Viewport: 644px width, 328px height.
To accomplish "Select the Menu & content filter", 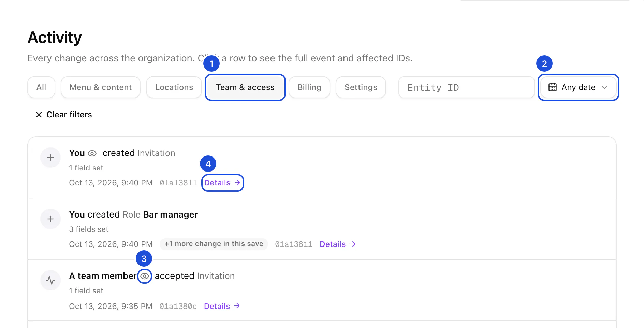I will click(x=101, y=87).
